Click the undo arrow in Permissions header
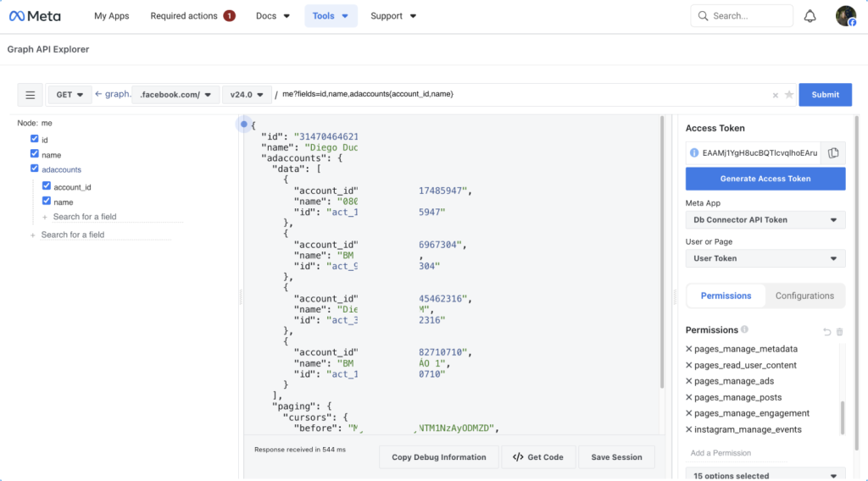868x481 pixels. tap(827, 331)
